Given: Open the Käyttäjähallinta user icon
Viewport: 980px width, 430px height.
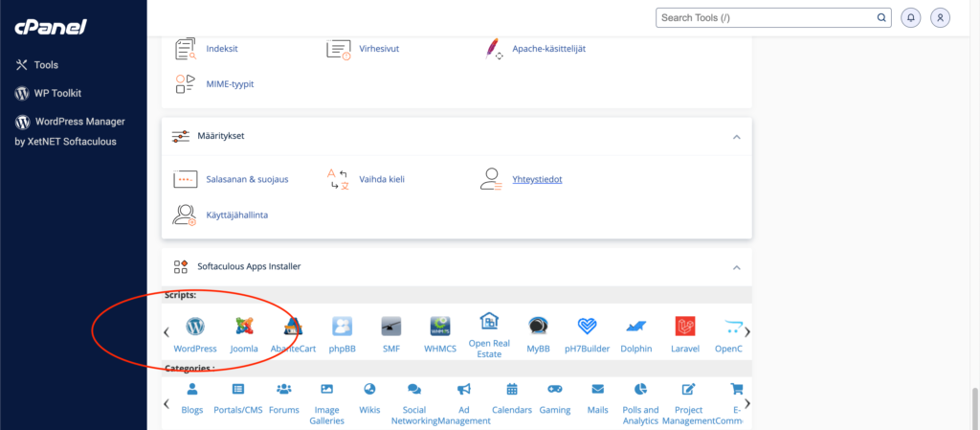Looking at the screenshot, I should click(185, 215).
